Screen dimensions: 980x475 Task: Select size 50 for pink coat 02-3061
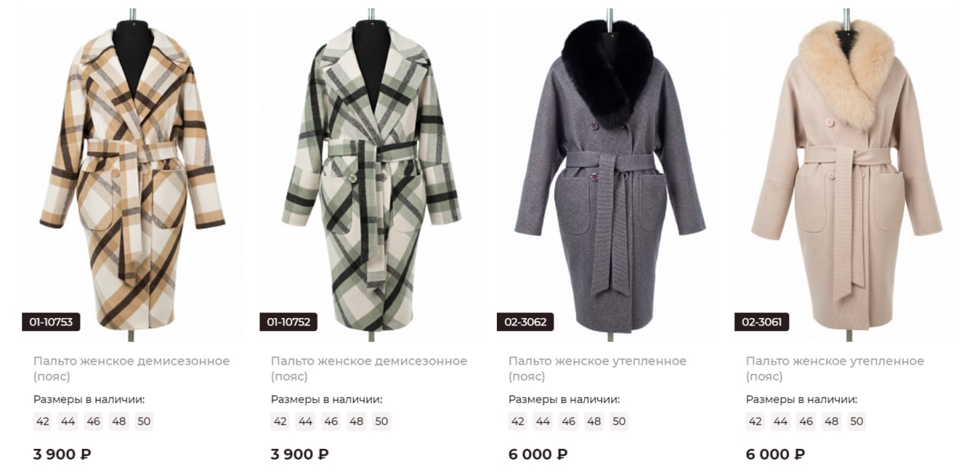856,421
